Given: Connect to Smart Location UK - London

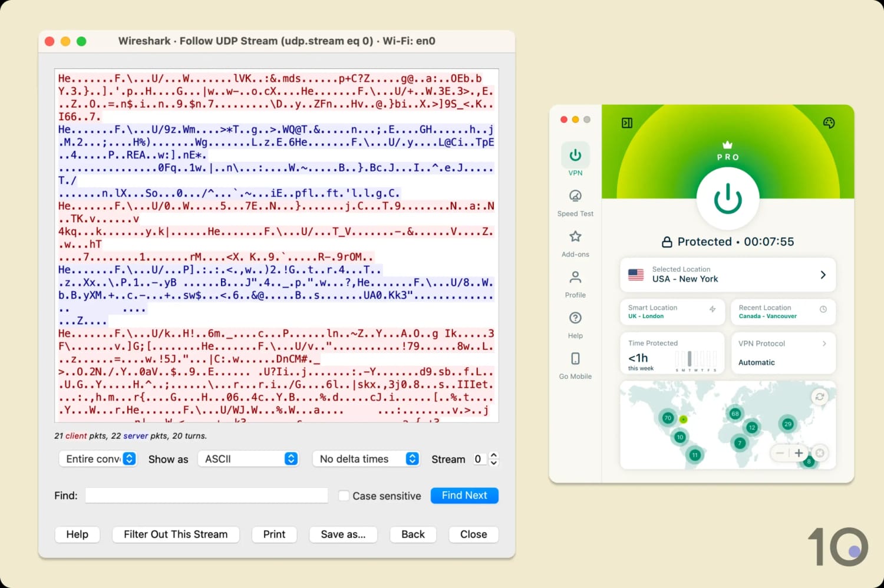Looking at the screenshot, I should pos(672,312).
